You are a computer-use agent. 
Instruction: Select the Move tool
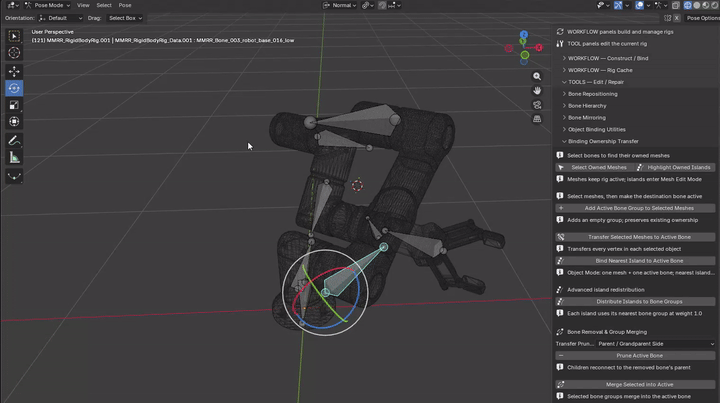coord(14,71)
